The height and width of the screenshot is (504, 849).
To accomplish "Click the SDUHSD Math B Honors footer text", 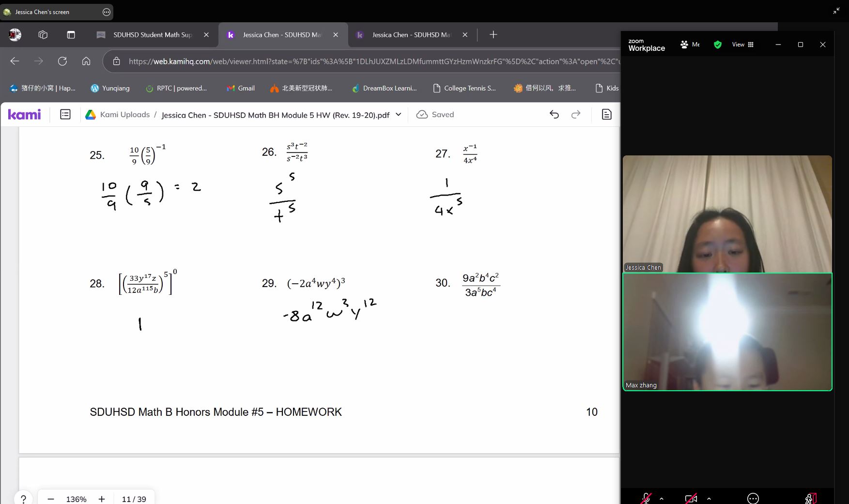I will coord(216,412).
